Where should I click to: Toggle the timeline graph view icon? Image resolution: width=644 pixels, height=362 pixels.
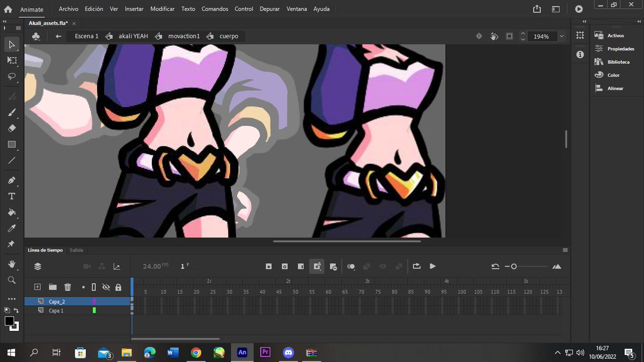[116, 267]
